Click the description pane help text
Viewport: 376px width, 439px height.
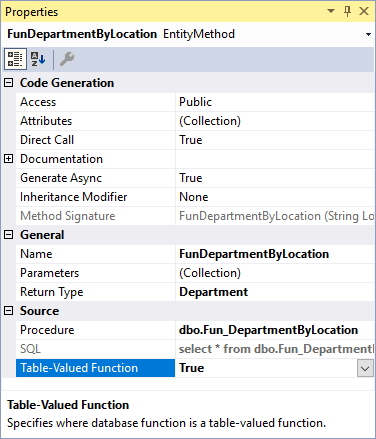166,423
